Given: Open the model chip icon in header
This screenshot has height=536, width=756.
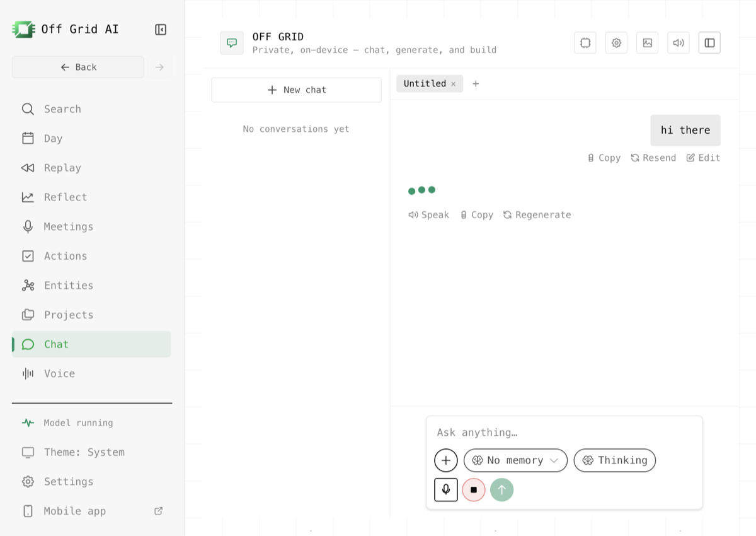Looking at the screenshot, I should pos(585,43).
